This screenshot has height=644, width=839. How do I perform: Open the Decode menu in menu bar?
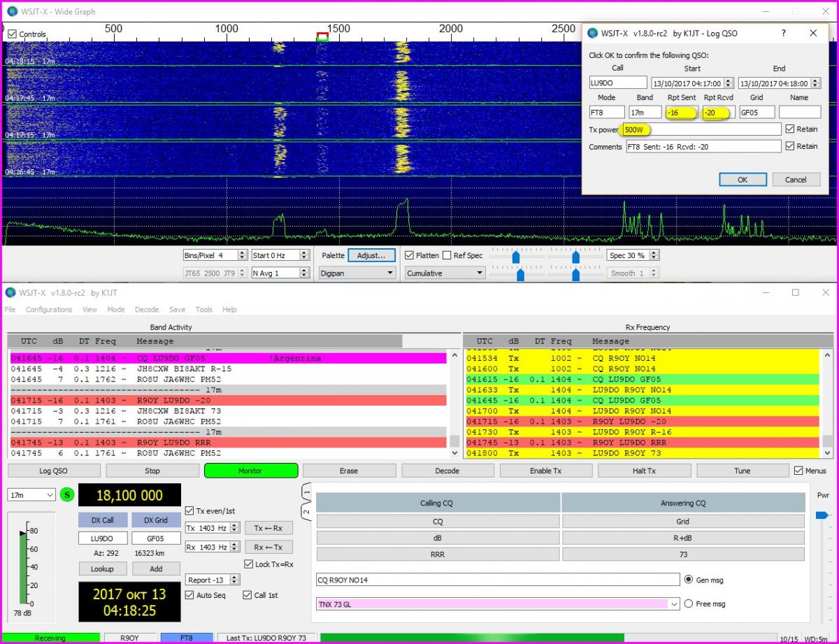point(147,310)
